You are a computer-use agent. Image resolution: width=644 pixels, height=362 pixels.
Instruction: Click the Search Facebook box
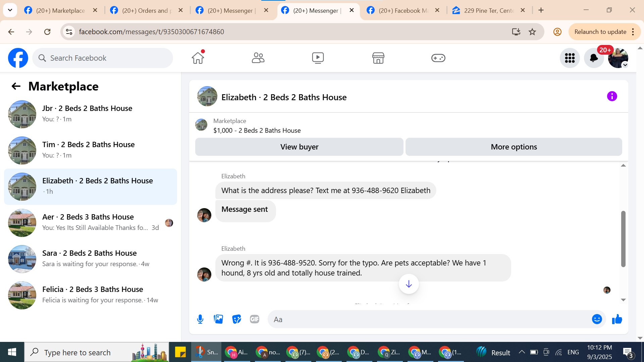click(x=103, y=58)
